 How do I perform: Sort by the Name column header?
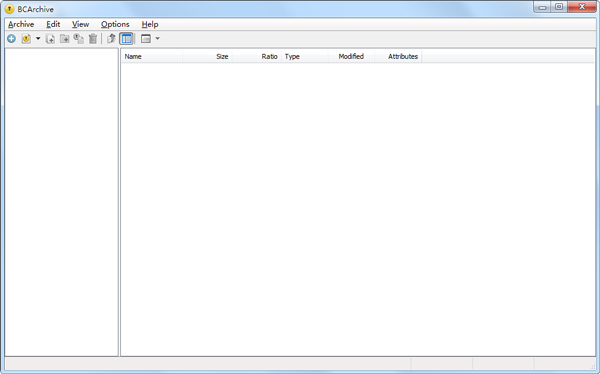pos(152,57)
